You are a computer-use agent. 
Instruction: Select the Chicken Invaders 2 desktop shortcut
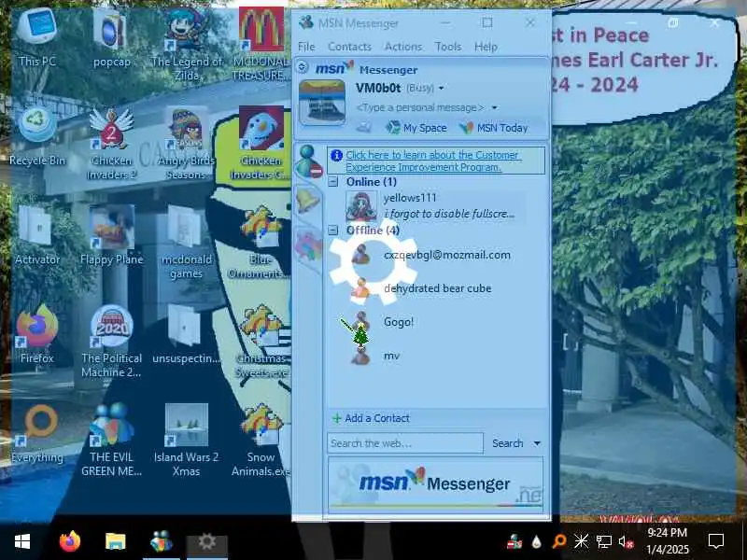[x=111, y=144]
